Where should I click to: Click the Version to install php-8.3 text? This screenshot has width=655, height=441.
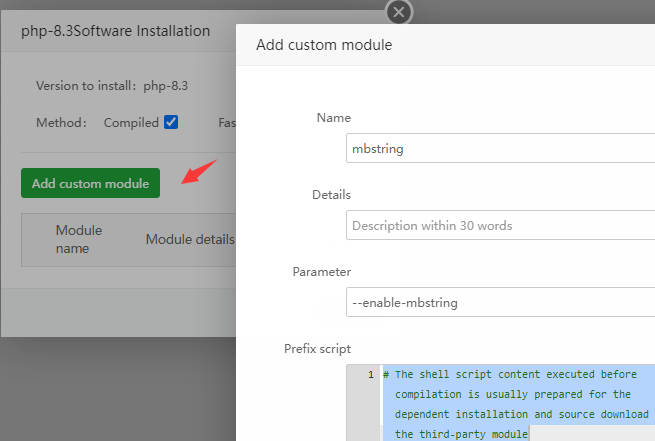click(x=112, y=86)
